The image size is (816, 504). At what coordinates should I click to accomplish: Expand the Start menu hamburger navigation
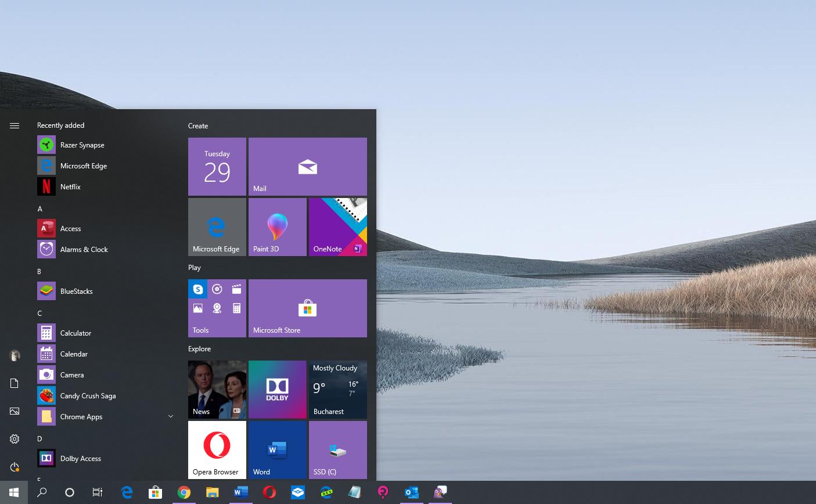point(15,125)
